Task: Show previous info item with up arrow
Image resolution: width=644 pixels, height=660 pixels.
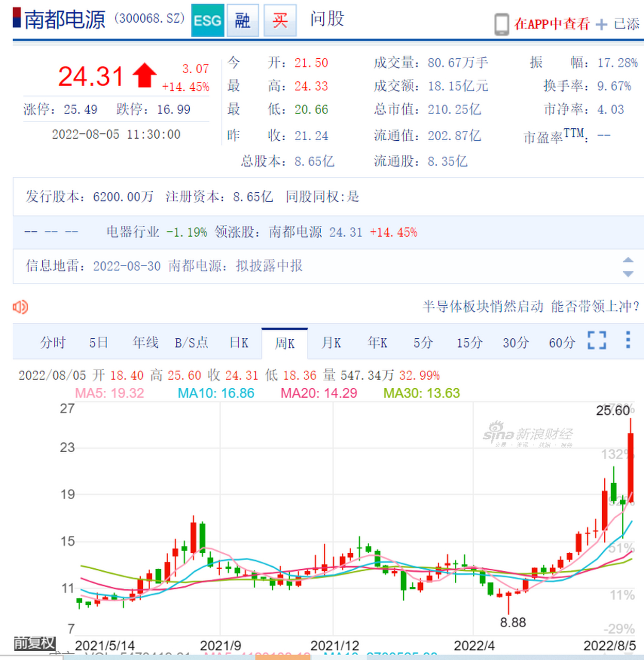Action: point(628,260)
